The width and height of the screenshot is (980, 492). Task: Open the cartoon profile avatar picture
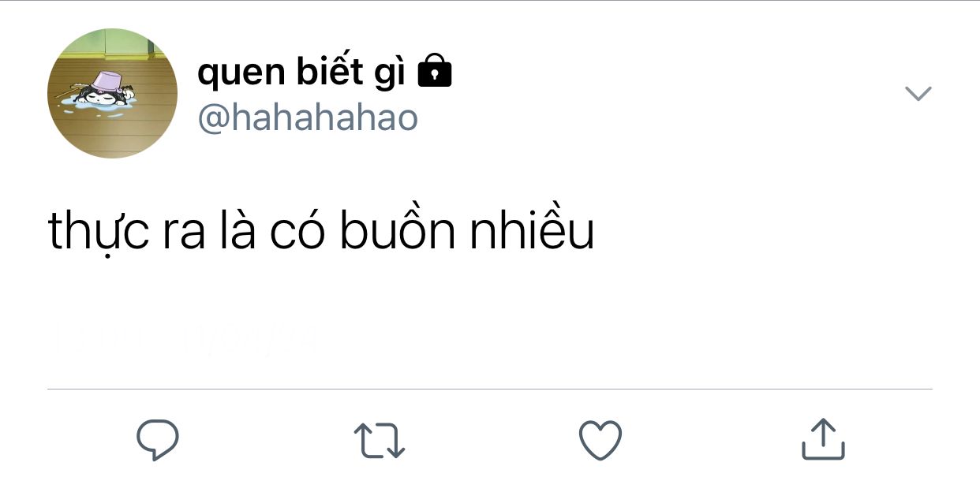pyautogui.click(x=113, y=93)
